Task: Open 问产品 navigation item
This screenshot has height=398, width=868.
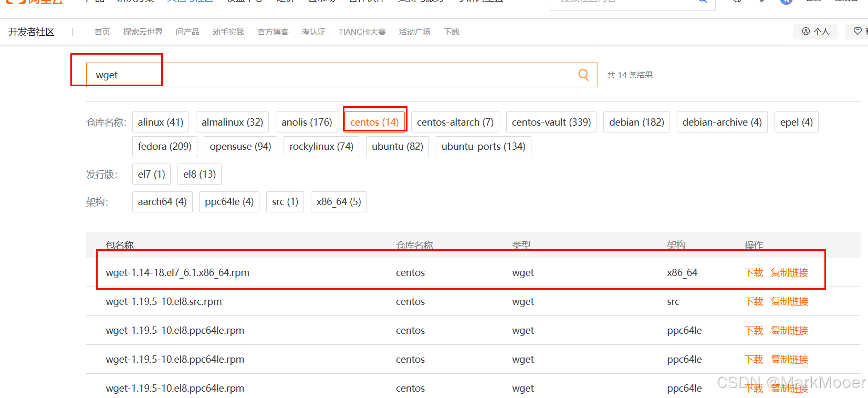Action: (x=187, y=32)
